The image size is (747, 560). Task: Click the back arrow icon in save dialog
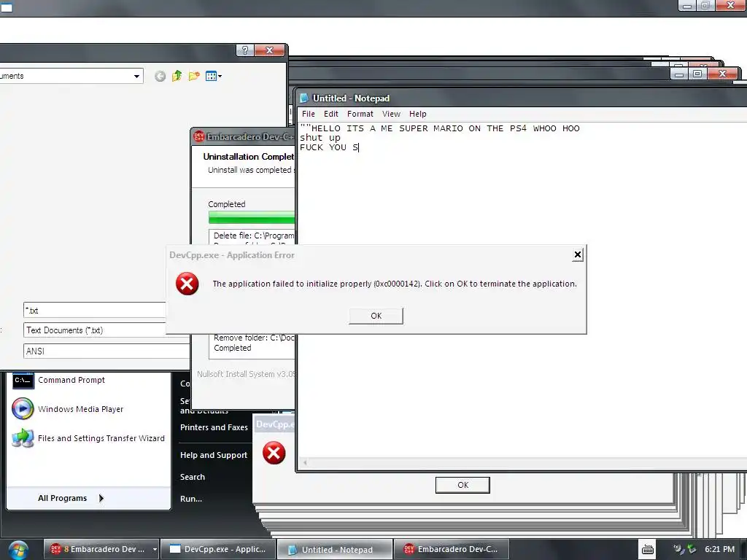[160, 76]
